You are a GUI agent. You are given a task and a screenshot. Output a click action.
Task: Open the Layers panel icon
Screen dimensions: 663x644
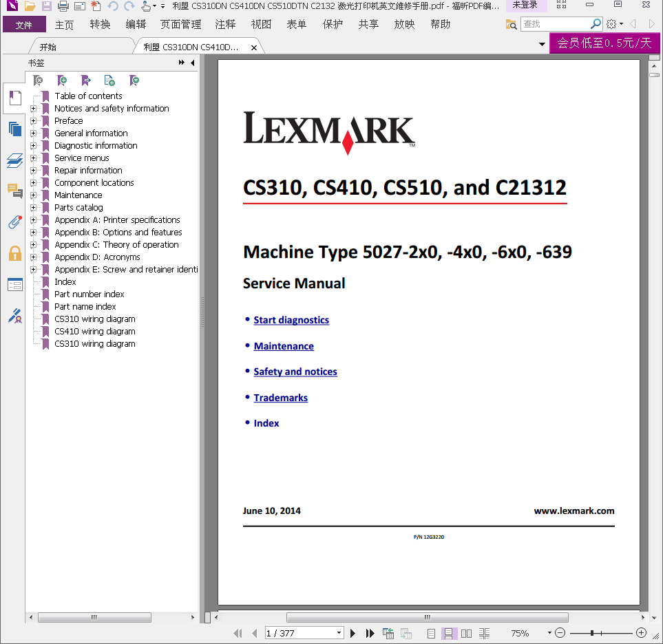pos(14,160)
